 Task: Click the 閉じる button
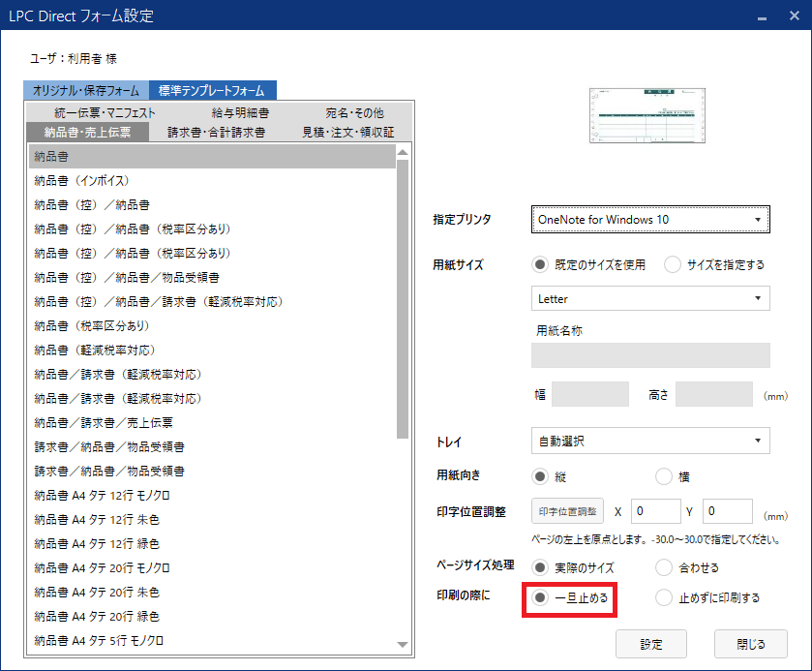pyautogui.click(x=750, y=644)
